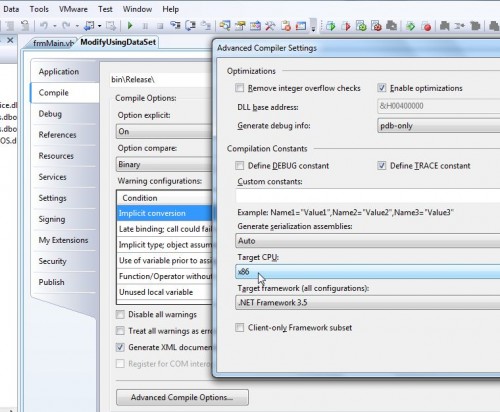Click the Navigate Forward icon

tap(111, 25)
